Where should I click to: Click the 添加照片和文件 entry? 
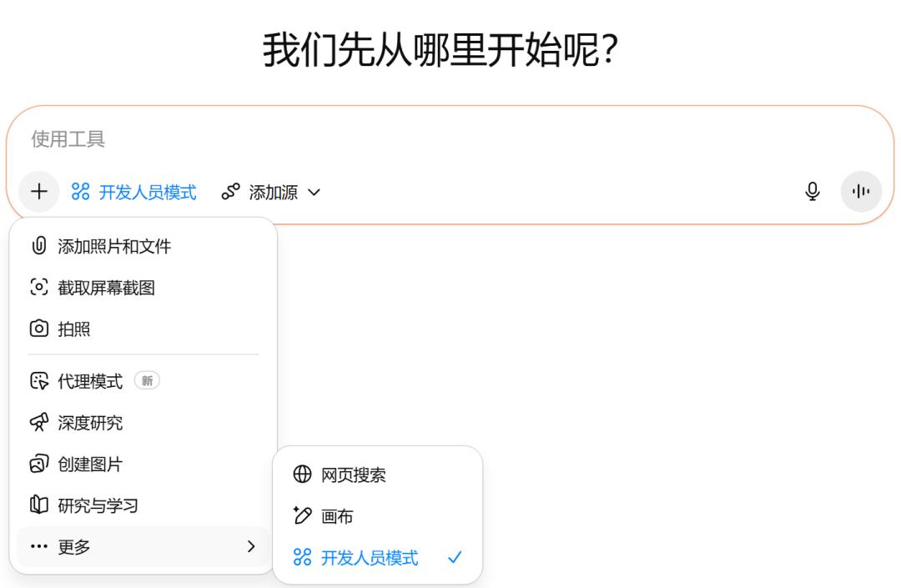pos(113,246)
